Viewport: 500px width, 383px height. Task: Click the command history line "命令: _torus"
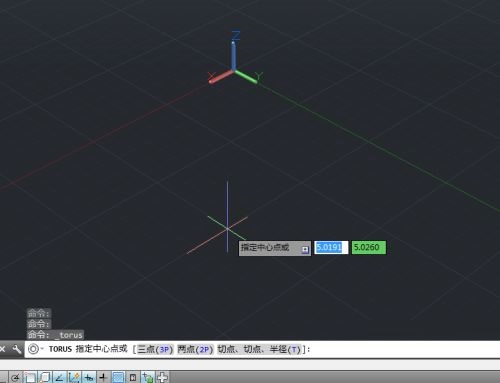[55, 334]
